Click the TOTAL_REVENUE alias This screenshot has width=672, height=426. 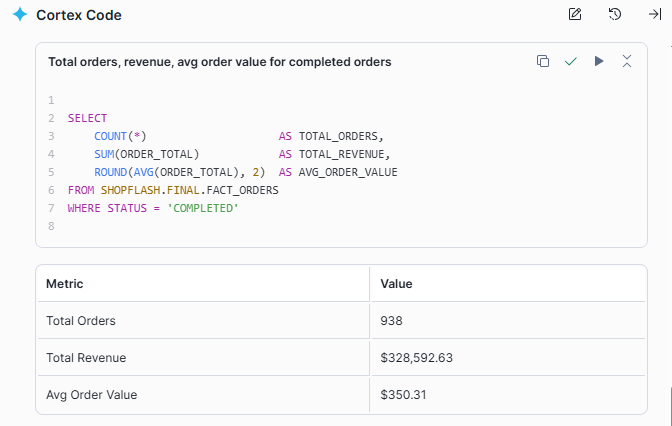pyautogui.click(x=342, y=154)
